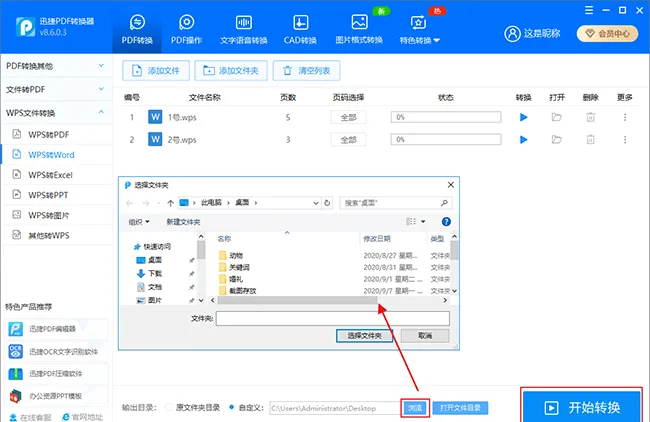The height and width of the screenshot is (422, 650).
Task: Go up one folder level in dialog
Action: pyautogui.click(x=170, y=203)
